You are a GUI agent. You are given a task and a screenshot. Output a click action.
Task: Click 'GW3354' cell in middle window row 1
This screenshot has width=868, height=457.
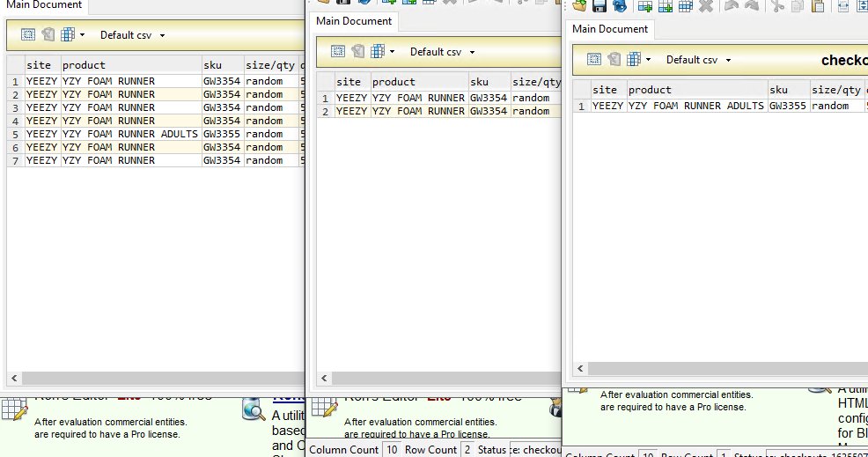(x=489, y=98)
